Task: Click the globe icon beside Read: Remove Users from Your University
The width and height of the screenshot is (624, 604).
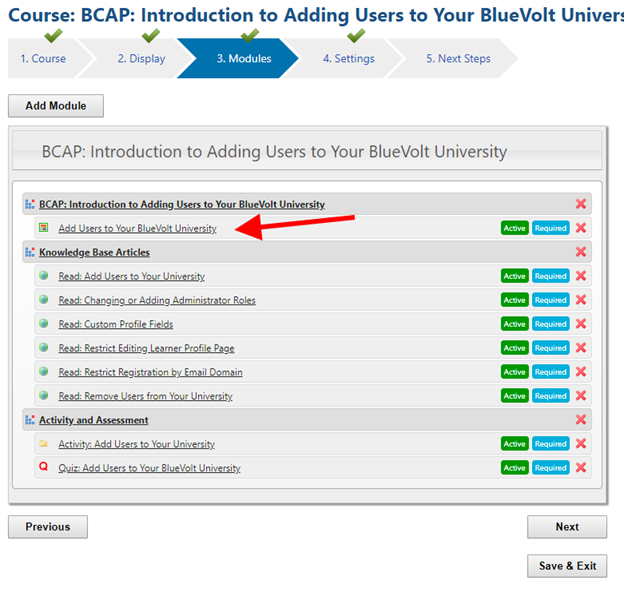Action: point(44,395)
